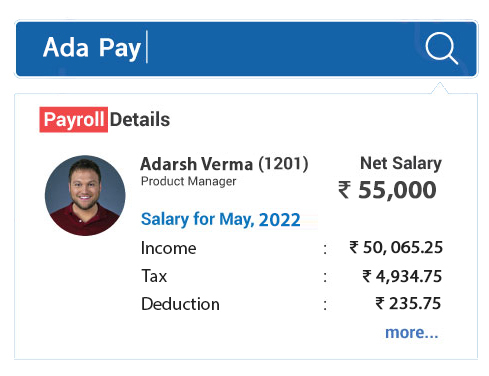
Task: Click the Net Salary heading
Action: pos(401,164)
